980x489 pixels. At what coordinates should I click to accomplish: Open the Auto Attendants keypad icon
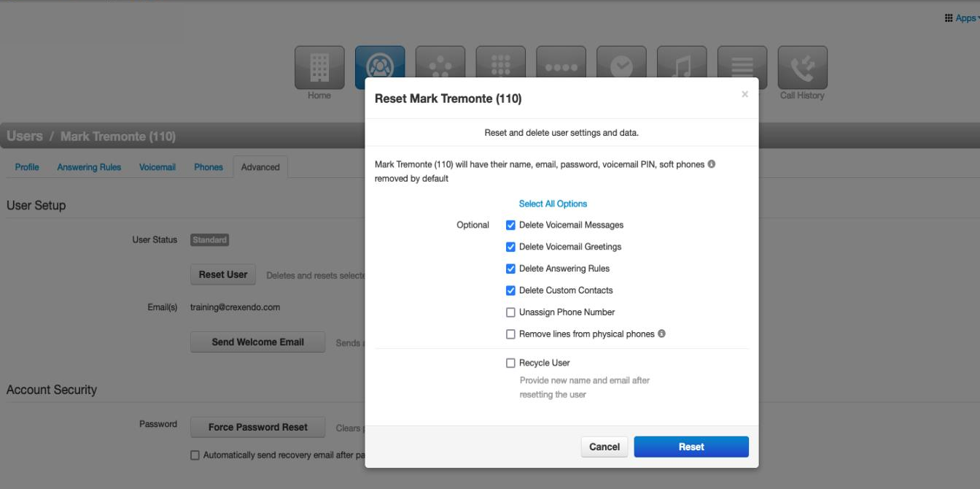pos(501,62)
